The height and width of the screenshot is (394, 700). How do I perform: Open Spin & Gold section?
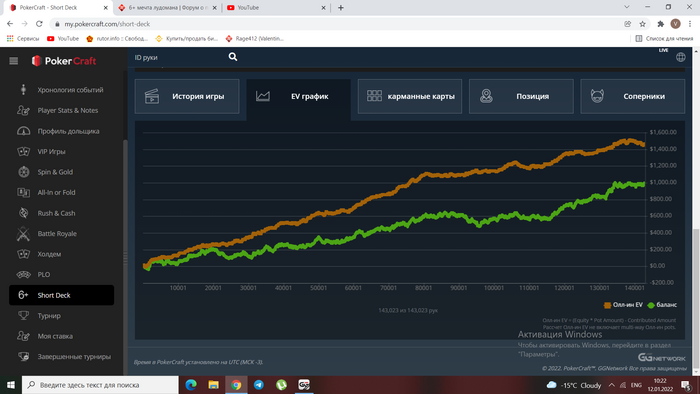tap(55, 172)
